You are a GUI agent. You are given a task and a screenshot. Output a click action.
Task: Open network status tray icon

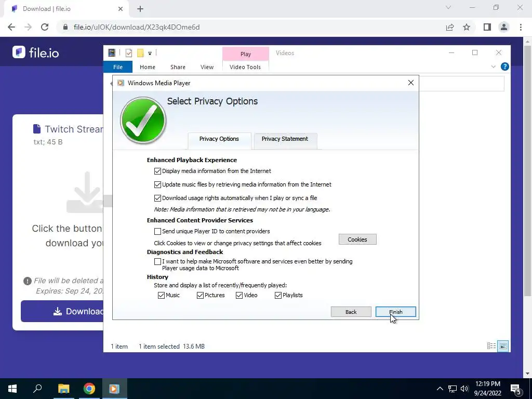(453, 389)
